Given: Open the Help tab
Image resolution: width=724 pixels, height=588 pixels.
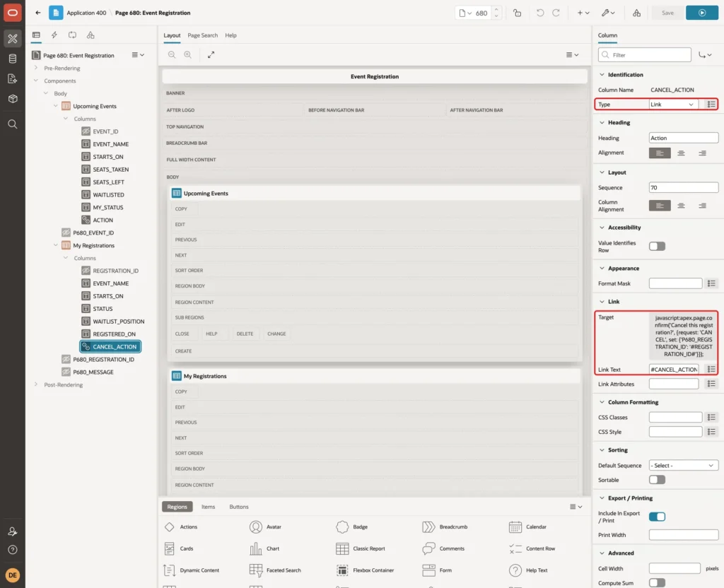Looking at the screenshot, I should [231, 35].
